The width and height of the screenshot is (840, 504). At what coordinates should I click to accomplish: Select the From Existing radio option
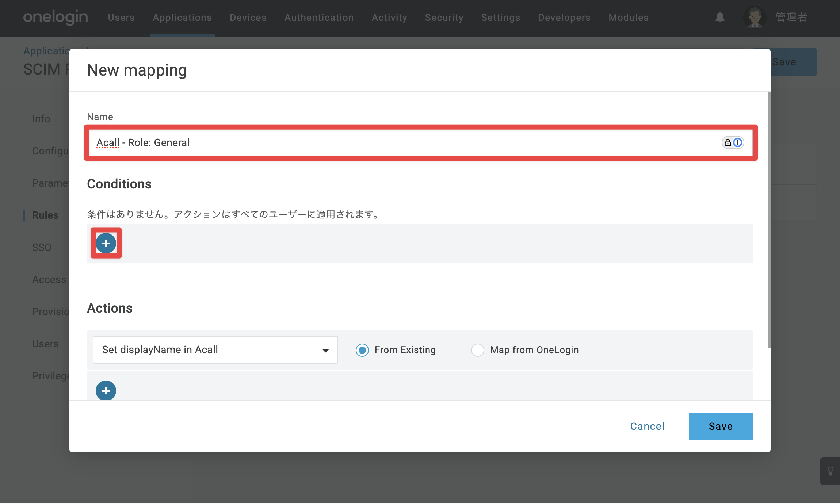click(x=362, y=350)
